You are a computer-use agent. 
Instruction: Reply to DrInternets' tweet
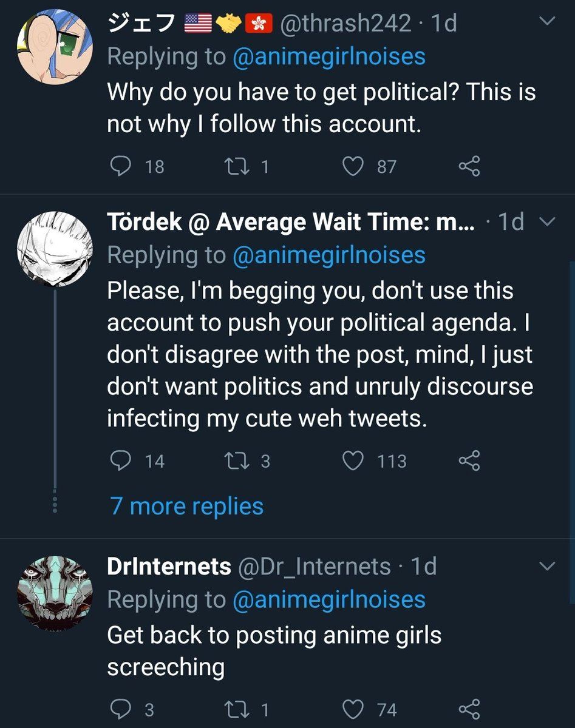pyautogui.click(x=121, y=709)
